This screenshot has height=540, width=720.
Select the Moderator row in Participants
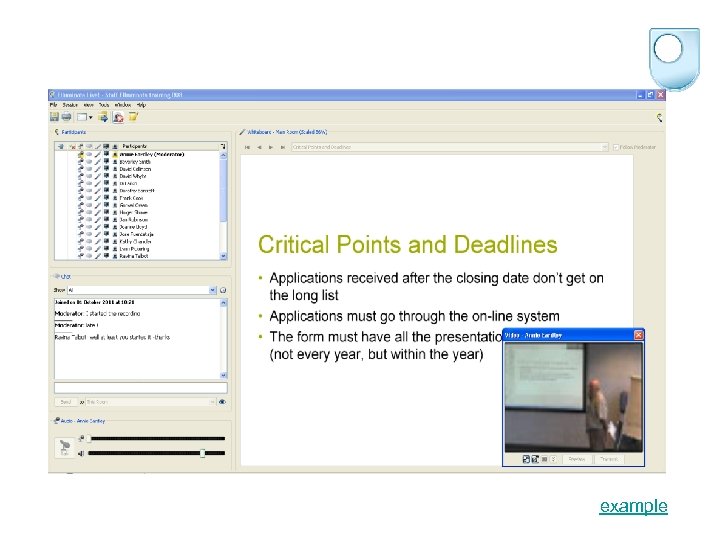pyautogui.click(x=152, y=154)
